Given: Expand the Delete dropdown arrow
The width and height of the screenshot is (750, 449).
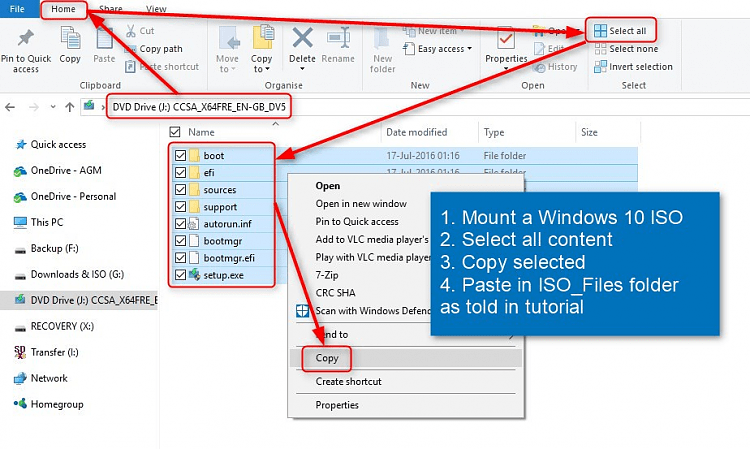Looking at the screenshot, I should (302, 69).
